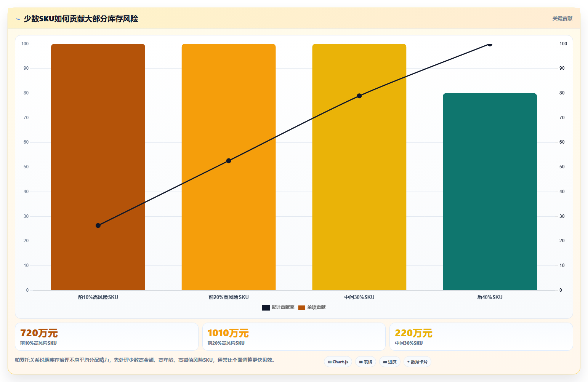Click the line point at 100 over 后40%SKU
This screenshot has height=382, width=588.
click(x=490, y=44)
